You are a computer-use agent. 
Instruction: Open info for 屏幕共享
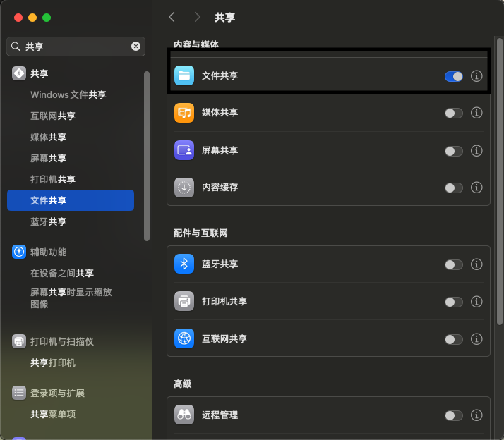coord(476,151)
